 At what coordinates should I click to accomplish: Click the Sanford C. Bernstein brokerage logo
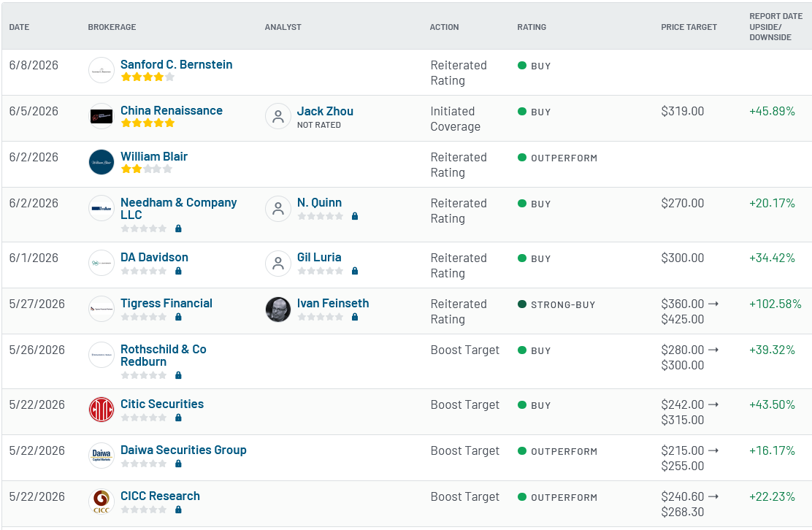pos(101,70)
